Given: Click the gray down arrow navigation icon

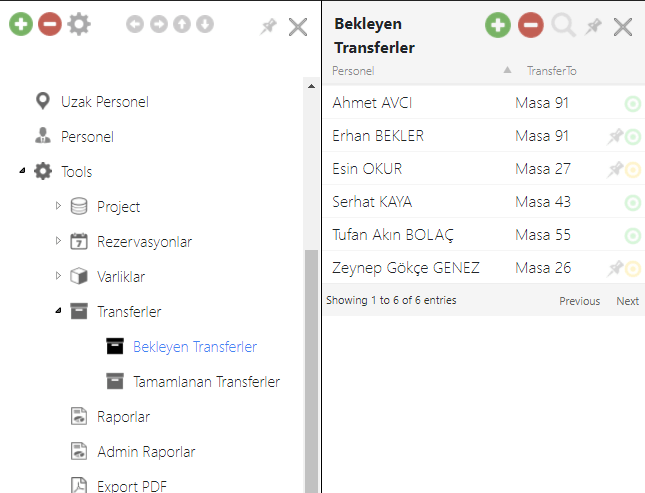Looking at the screenshot, I should coord(205,25).
